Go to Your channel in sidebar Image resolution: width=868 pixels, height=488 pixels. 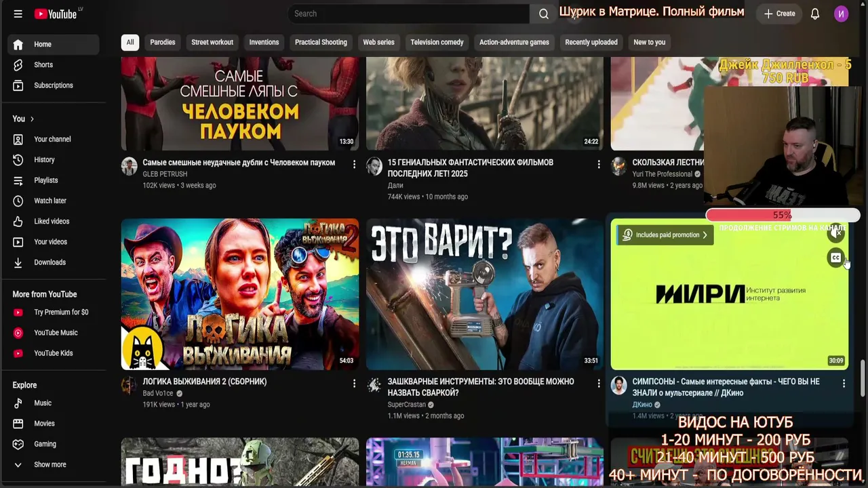click(x=54, y=140)
